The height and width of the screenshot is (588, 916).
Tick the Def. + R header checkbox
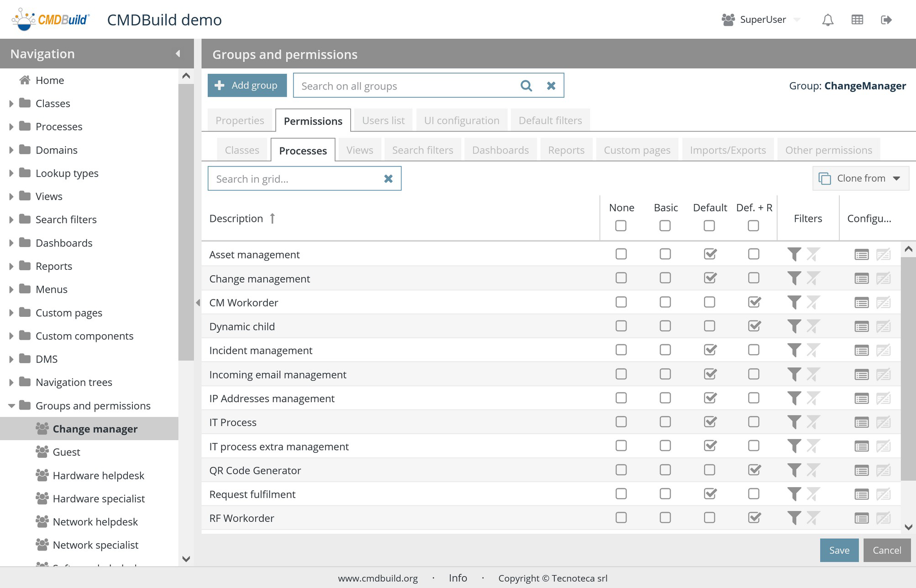753,226
